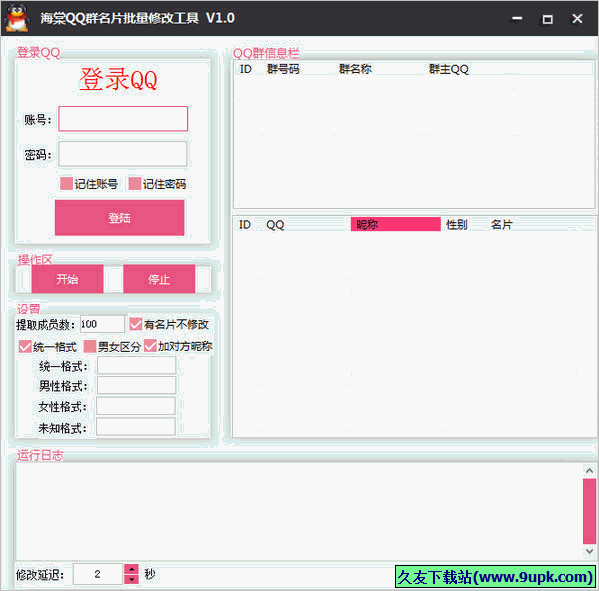Click the 群号码 column header
Screen dimensions: 599x591
click(283, 69)
